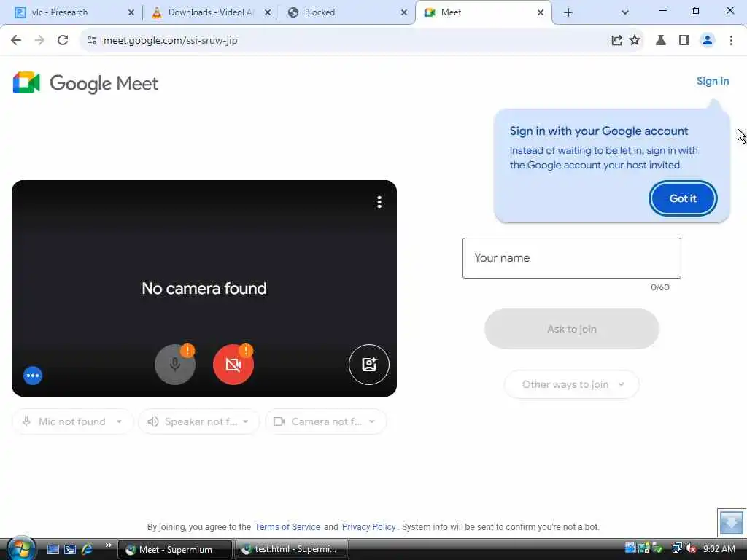This screenshot has width=747, height=560.
Task: Open the browser three-dot menu
Action: pos(731,41)
